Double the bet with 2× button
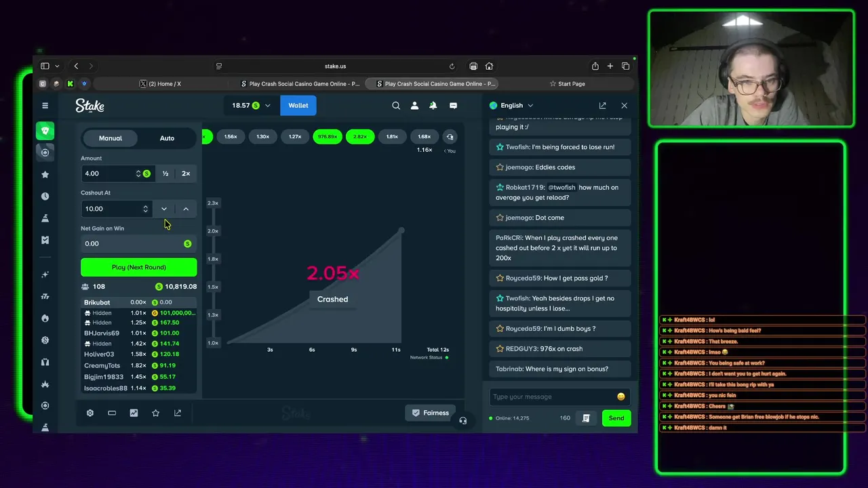Screen dimensions: 868x488 [186, 174]
